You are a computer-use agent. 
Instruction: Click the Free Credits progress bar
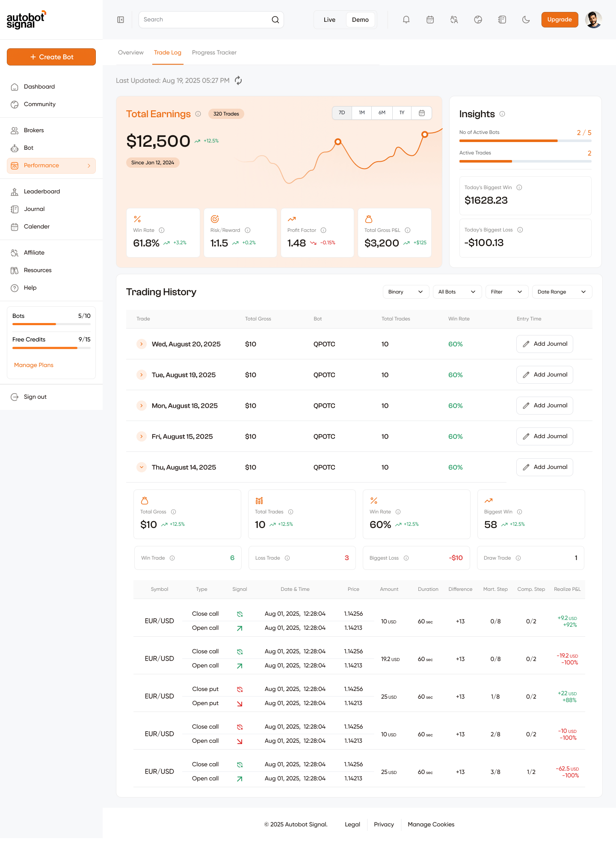click(51, 348)
